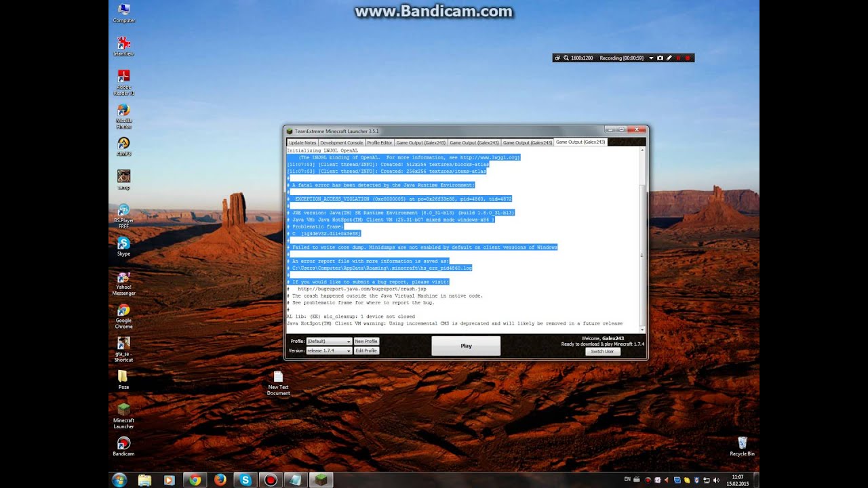Select the Poze folder on desktop
The image size is (868, 488).
tap(123, 380)
